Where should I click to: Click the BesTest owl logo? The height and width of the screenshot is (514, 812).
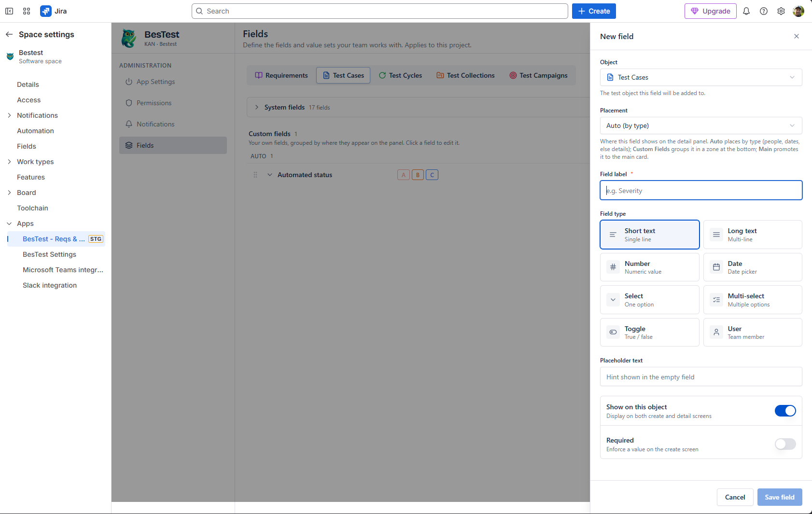click(x=129, y=38)
